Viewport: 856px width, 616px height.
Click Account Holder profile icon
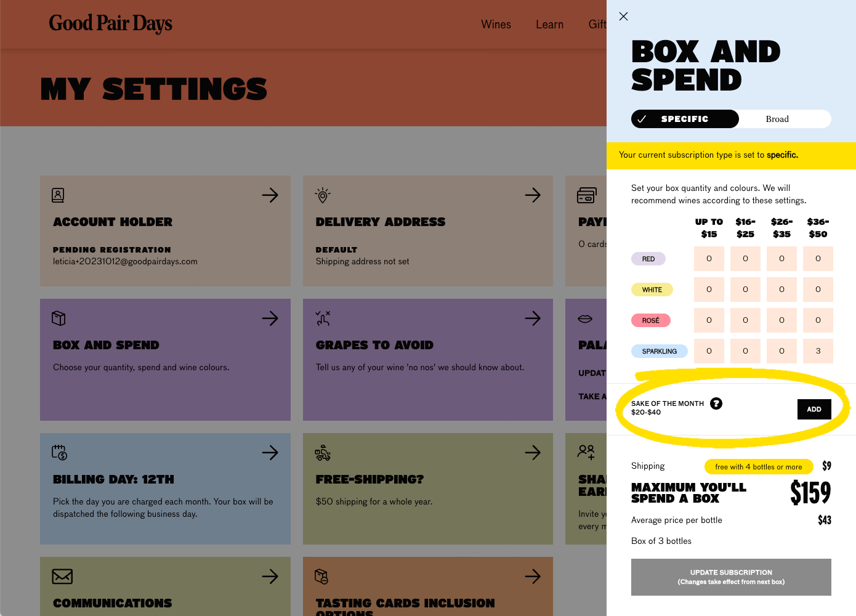[x=58, y=195]
